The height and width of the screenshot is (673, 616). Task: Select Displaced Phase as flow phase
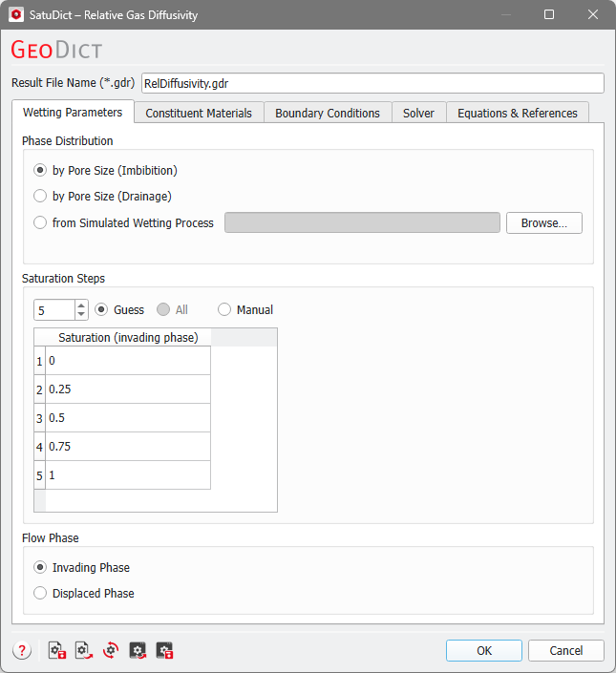point(84,593)
